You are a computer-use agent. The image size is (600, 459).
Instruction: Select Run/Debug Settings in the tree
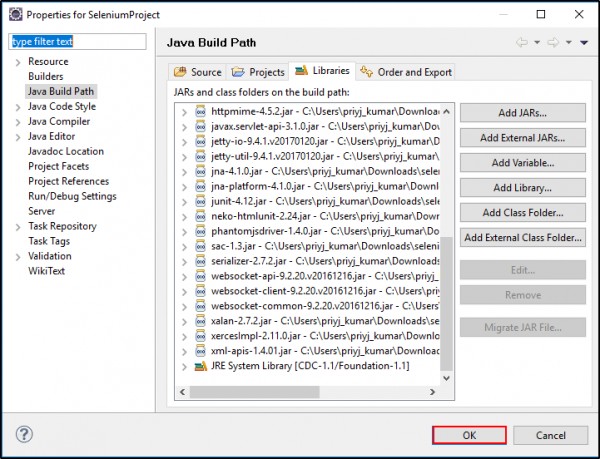(x=72, y=196)
